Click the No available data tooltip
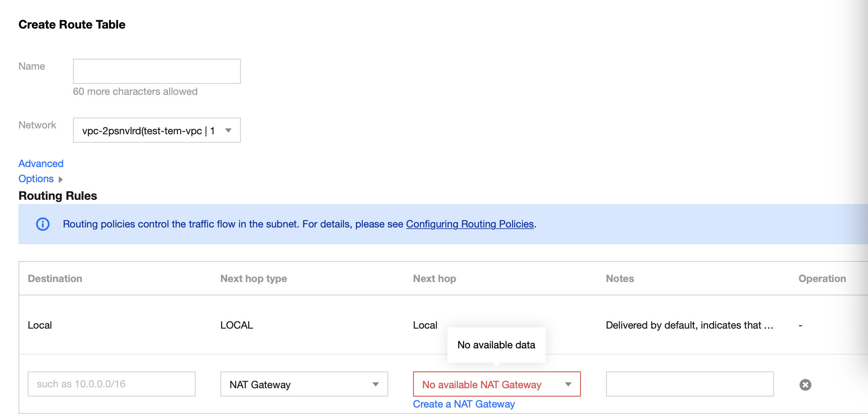The height and width of the screenshot is (418, 868). tap(497, 345)
